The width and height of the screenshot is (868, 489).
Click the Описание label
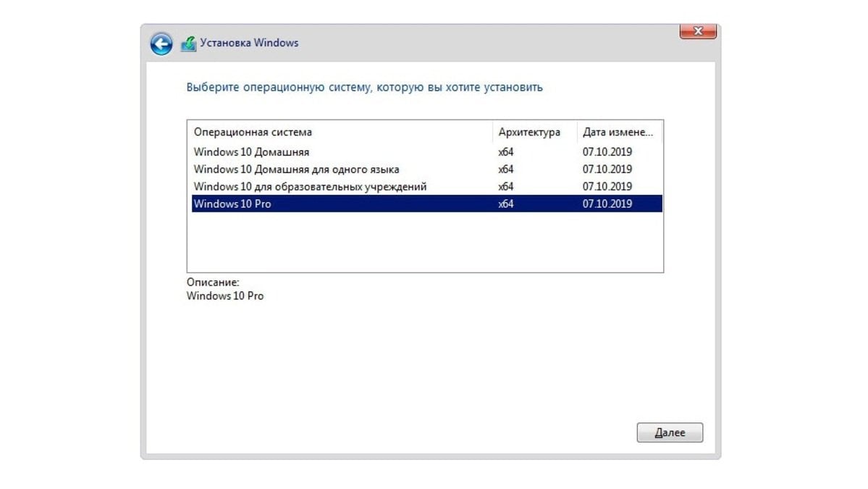click(x=213, y=282)
